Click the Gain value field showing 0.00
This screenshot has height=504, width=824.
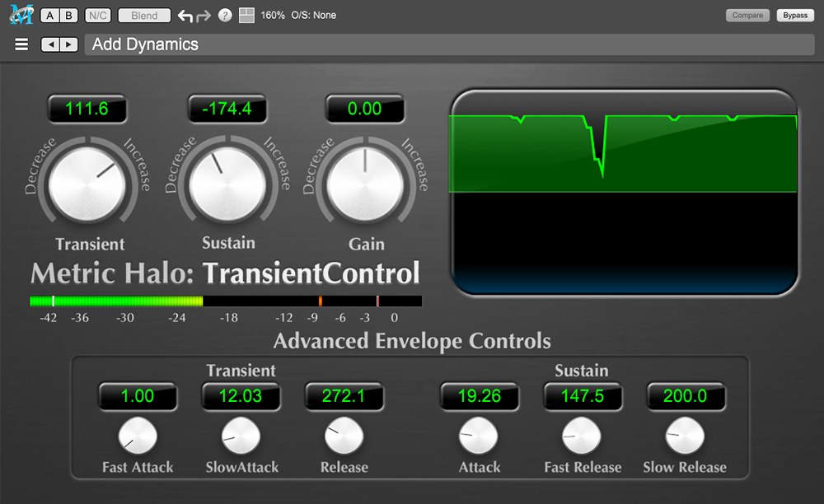coord(364,109)
